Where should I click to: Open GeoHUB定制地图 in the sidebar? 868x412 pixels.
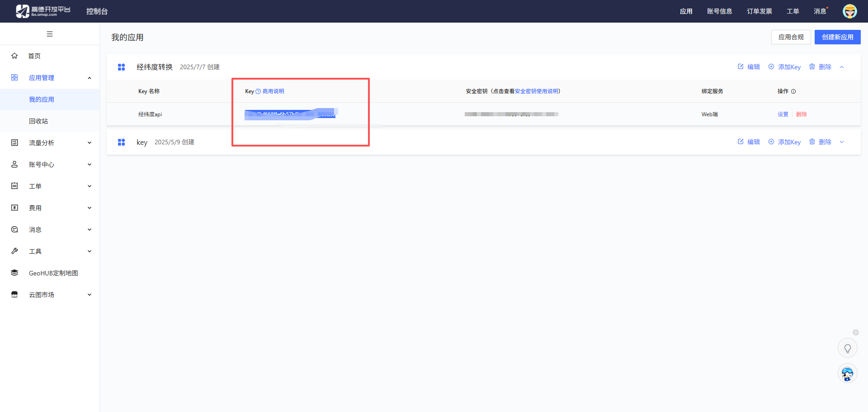pyautogui.click(x=53, y=273)
